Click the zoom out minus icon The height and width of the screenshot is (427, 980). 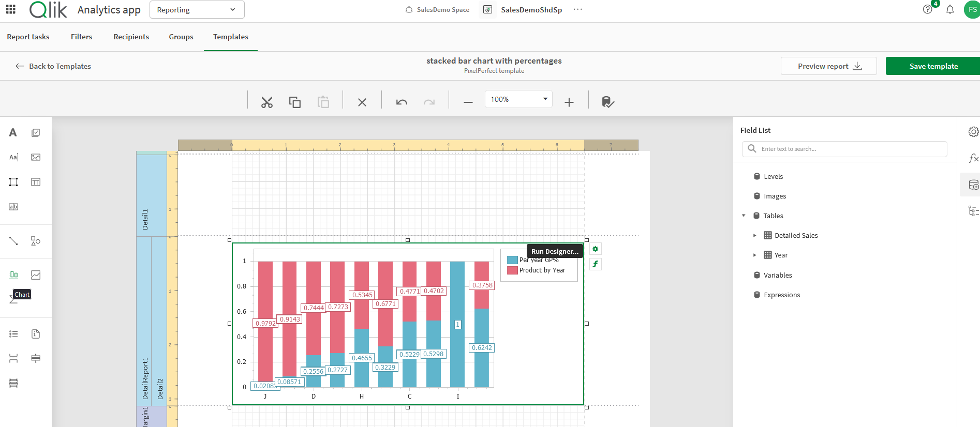pyautogui.click(x=468, y=102)
